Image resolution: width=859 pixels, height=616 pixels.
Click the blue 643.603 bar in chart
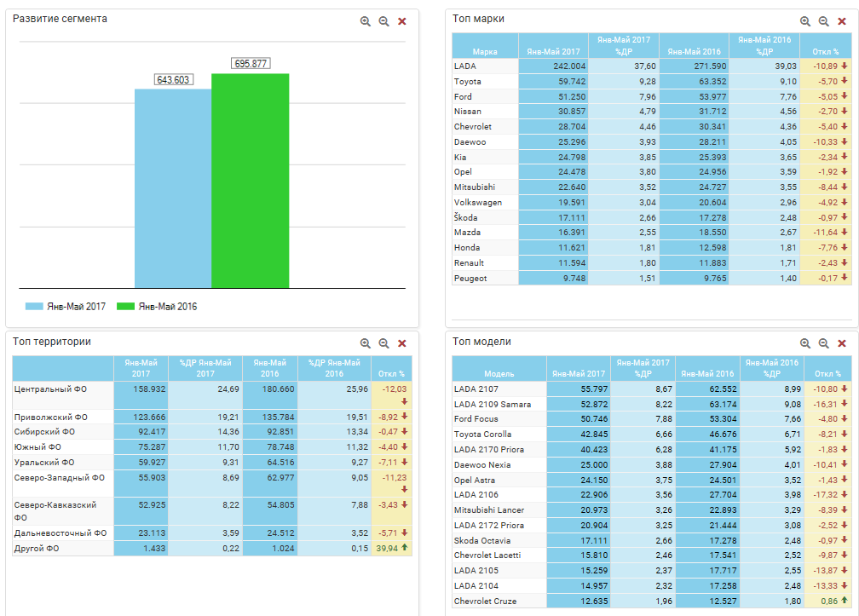[x=173, y=188]
